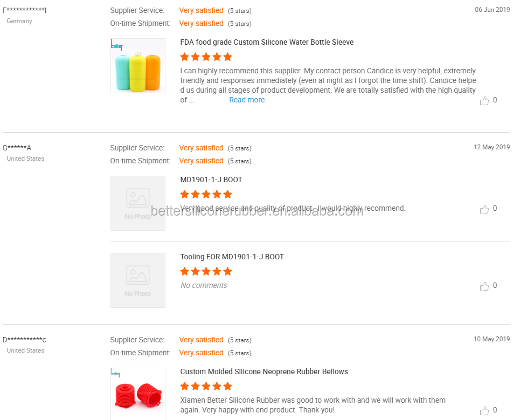513x420 pixels.
Task: Like the Tooling FOR MD1901-1-J BOOT review
Action: [484, 286]
